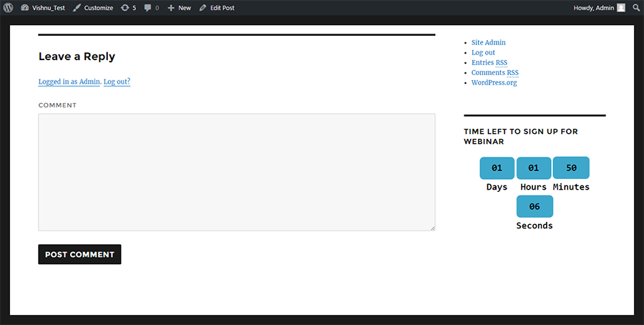Image resolution: width=644 pixels, height=325 pixels.
Task: Open Customize in the admin bar
Action: pyautogui.click(x=93, y=8)
